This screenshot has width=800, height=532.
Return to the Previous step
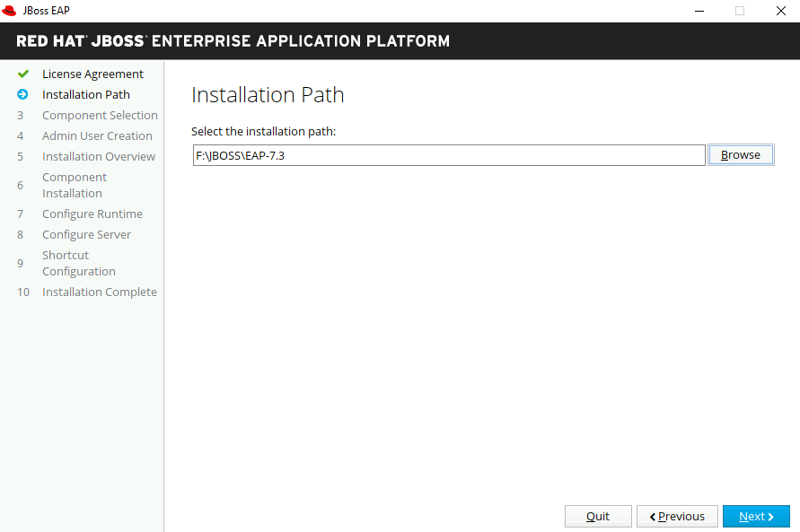[677, 516]
